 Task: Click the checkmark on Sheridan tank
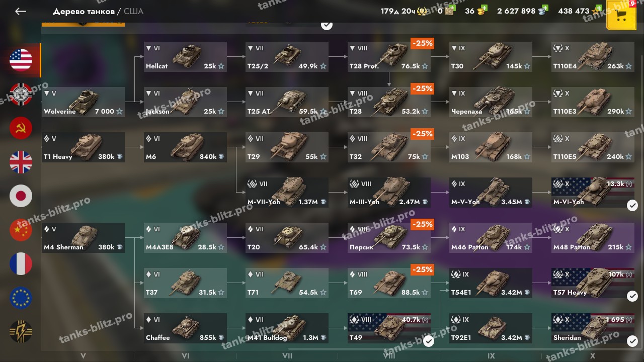point(632,341)
